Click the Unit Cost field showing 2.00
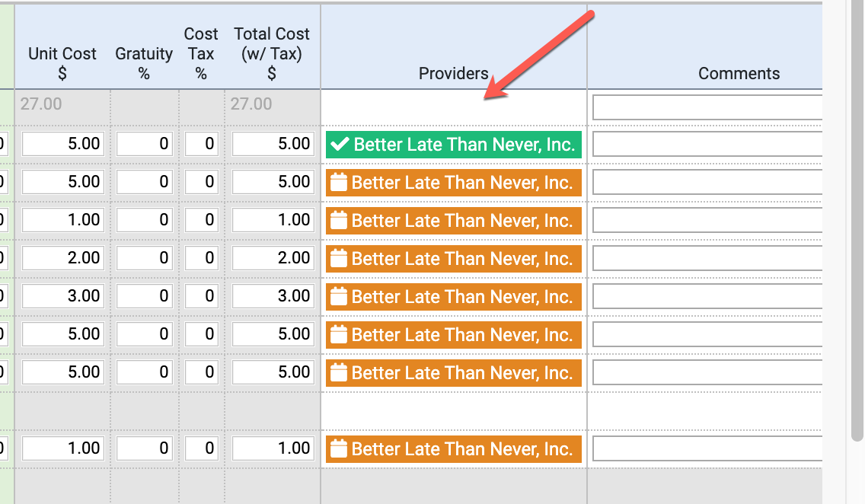This screenshot has width=865, height=504. tap(63, 258)
